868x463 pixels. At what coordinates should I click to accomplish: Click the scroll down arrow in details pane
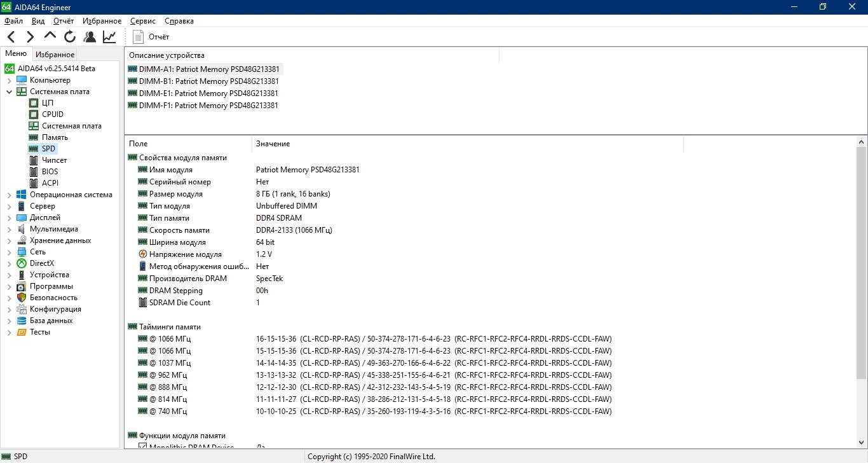click(862, 443)
